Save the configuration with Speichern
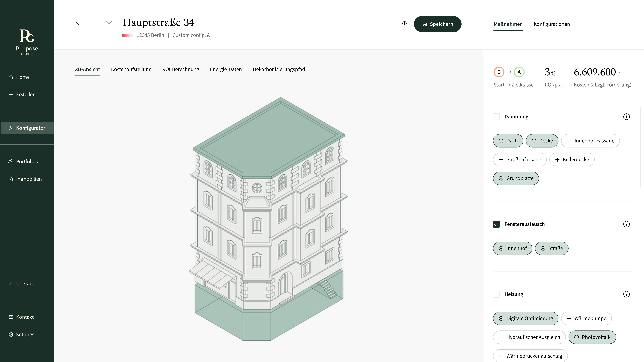 point(437,24)
